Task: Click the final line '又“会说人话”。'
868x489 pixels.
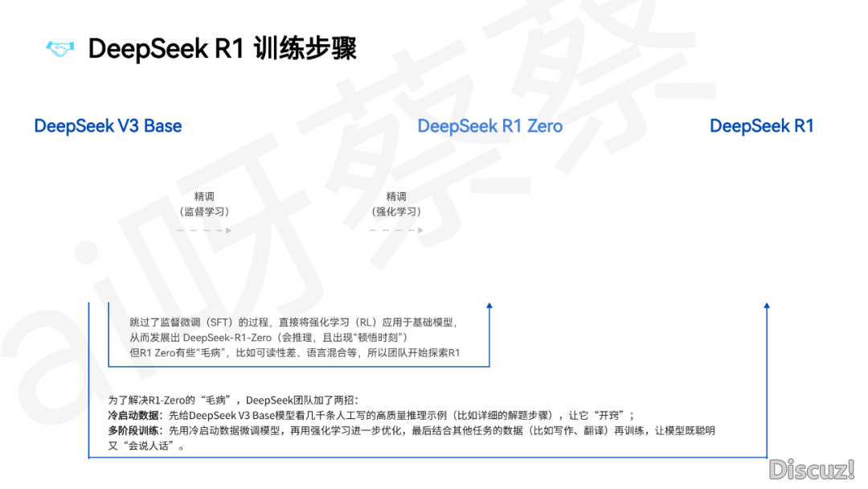Action: (x=147, y=446)
